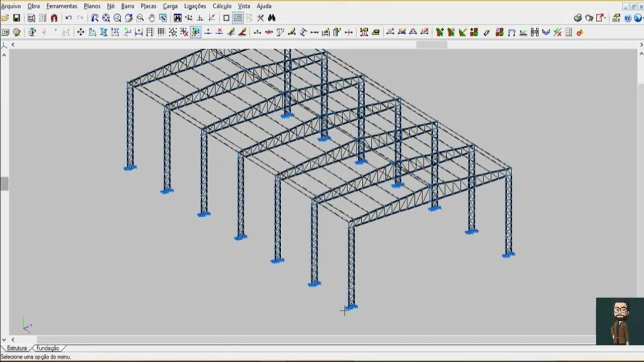This screenshot has width=644, height=362.
Task: Open the Arquivo menu
Action: coord(11,6)
